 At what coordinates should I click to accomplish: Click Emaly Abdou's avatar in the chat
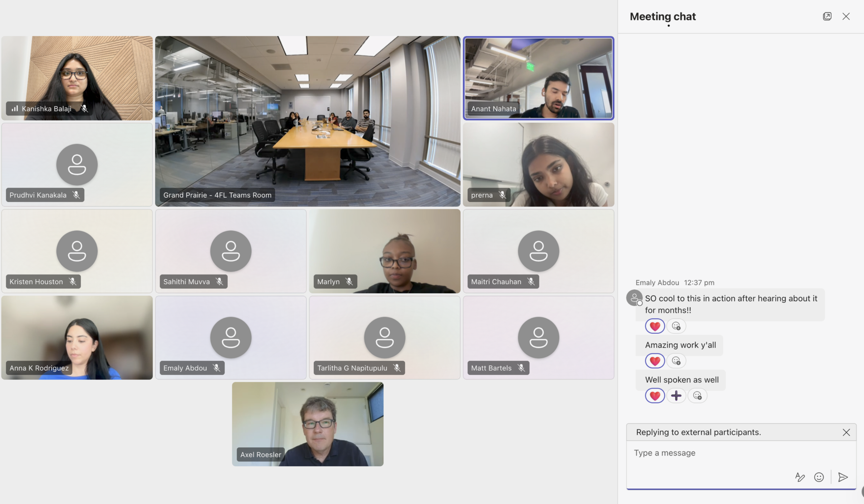pos(634,297)
